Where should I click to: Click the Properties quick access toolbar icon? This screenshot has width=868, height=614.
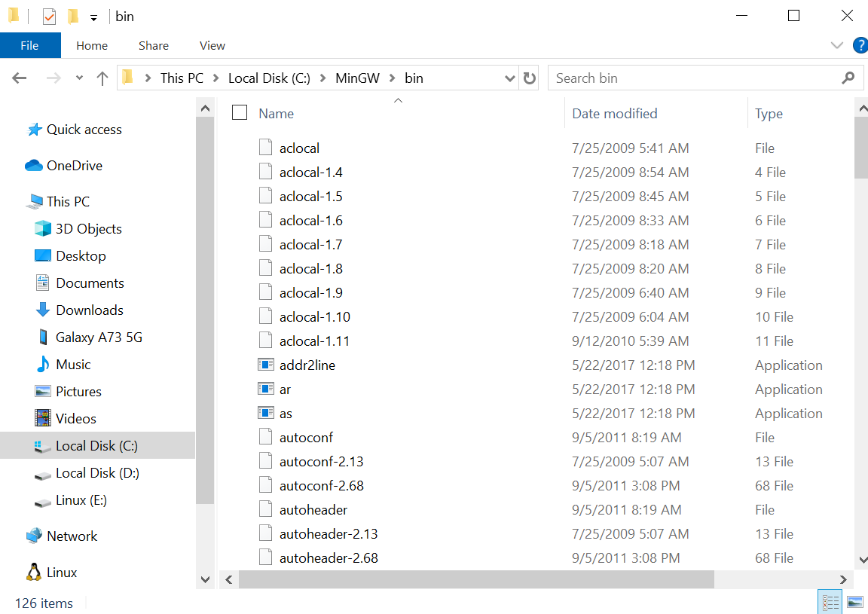[x=49, y=17]
